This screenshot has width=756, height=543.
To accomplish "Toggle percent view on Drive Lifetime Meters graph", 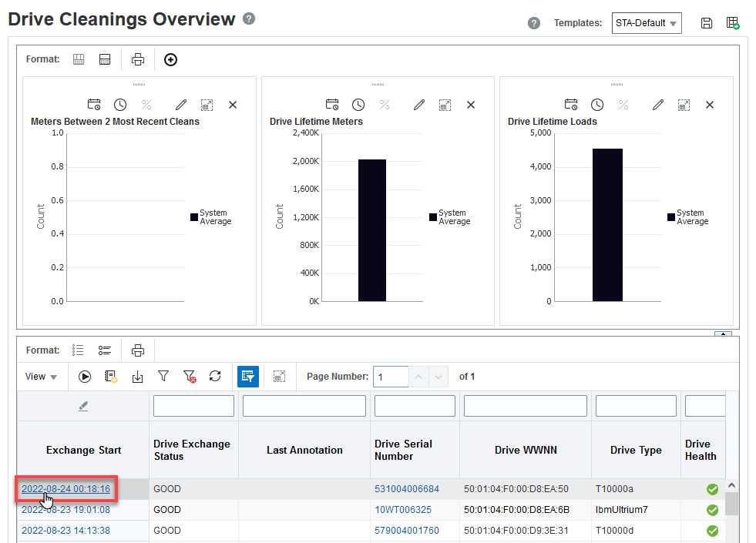I will tap(385, 105).
